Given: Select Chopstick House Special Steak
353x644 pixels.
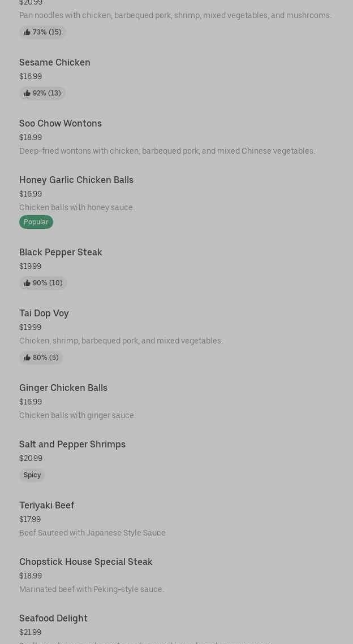Looking at the screenshot, I should tap(86, 562).
